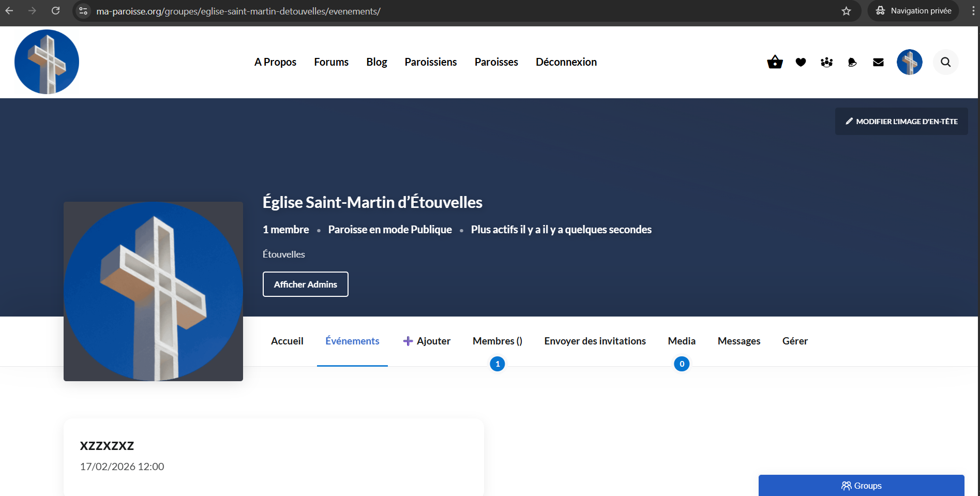
Task: Open the shopping basket icon
Action: 775,62
